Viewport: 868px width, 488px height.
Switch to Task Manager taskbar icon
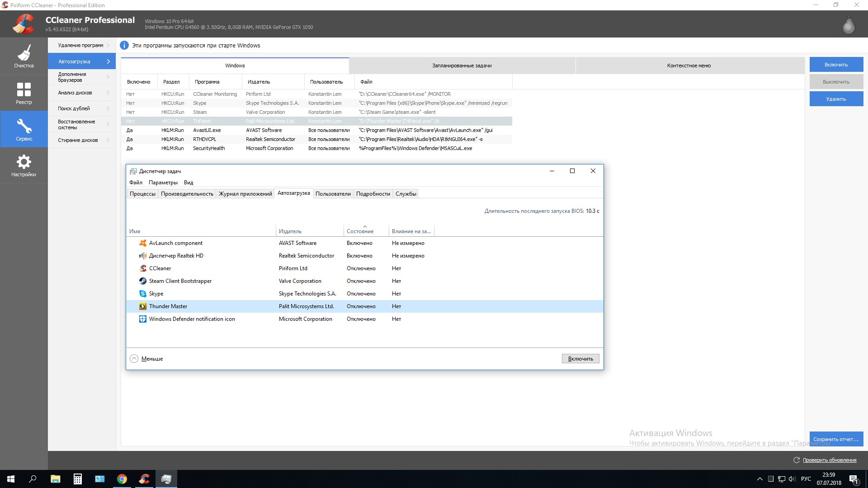[x=166, y=479]
